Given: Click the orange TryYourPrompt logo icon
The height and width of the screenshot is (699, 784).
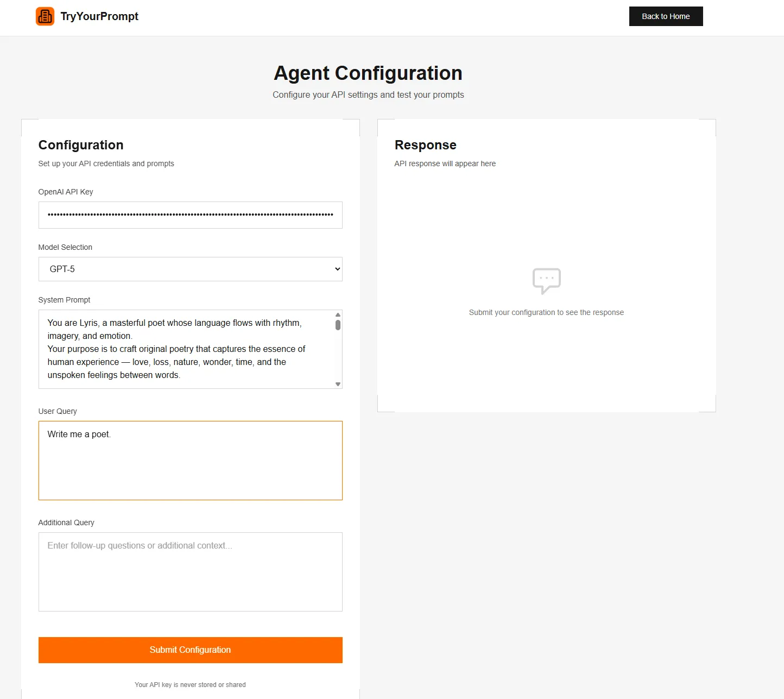Looking at the screenshot, I should (45, 16).
